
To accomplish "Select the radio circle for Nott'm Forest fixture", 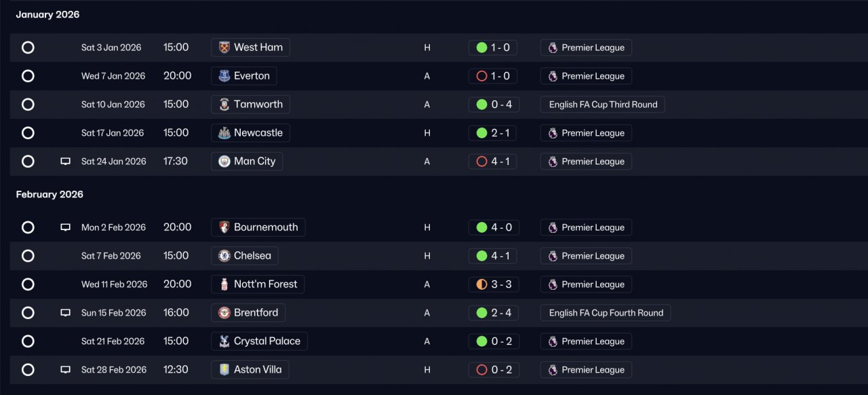I will point(28,284).
